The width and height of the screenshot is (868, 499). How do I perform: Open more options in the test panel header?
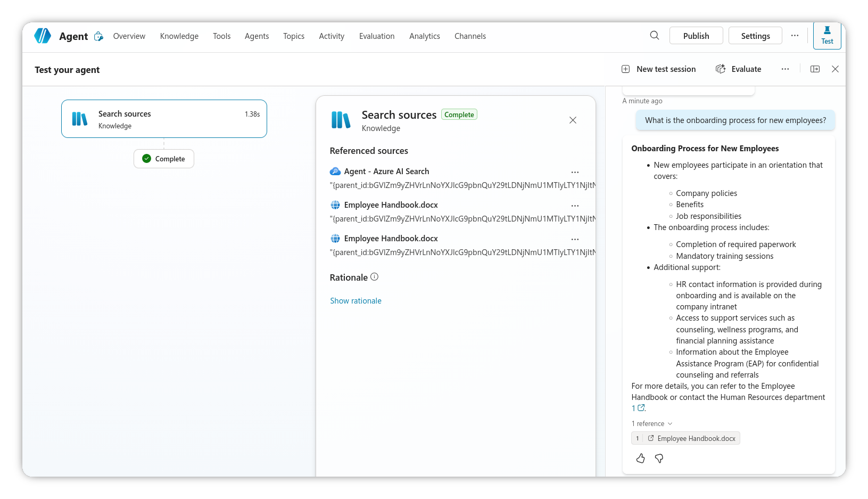coord(786,69)
